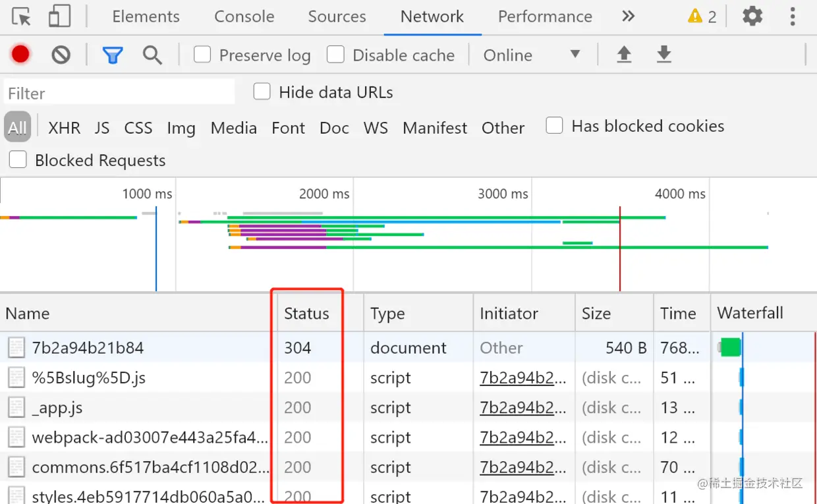The width and height of the screenshot is (817, 504).
Task: Sort by Initiator column header
Action: 524,314
